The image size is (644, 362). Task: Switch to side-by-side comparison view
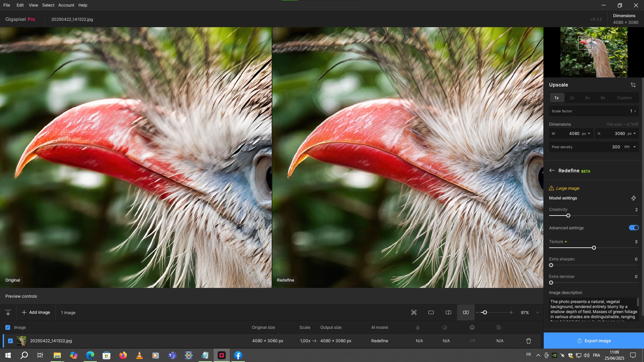click(466, 312)
